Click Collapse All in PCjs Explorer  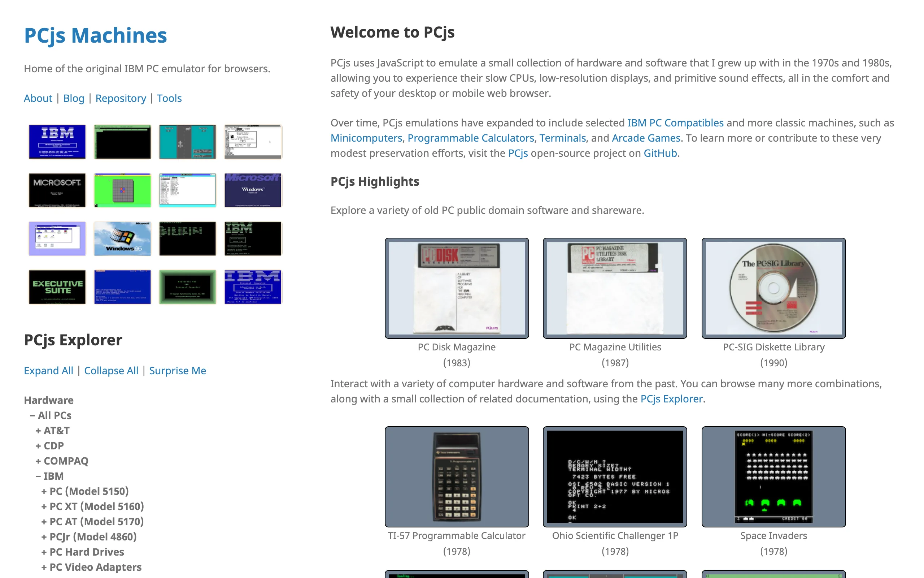click(x=111, y=370)
